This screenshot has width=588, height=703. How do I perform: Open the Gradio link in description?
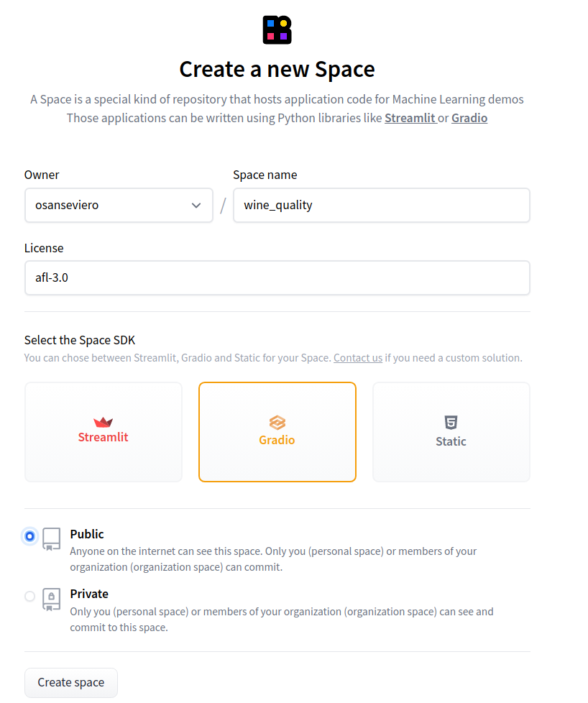click(x=469, y=118)
